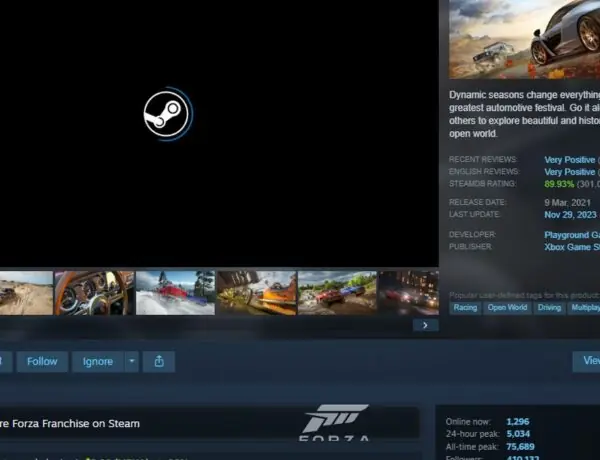Click the game header capsule image
The width and height of the screenshot is (600, 460).
point(524,39)
